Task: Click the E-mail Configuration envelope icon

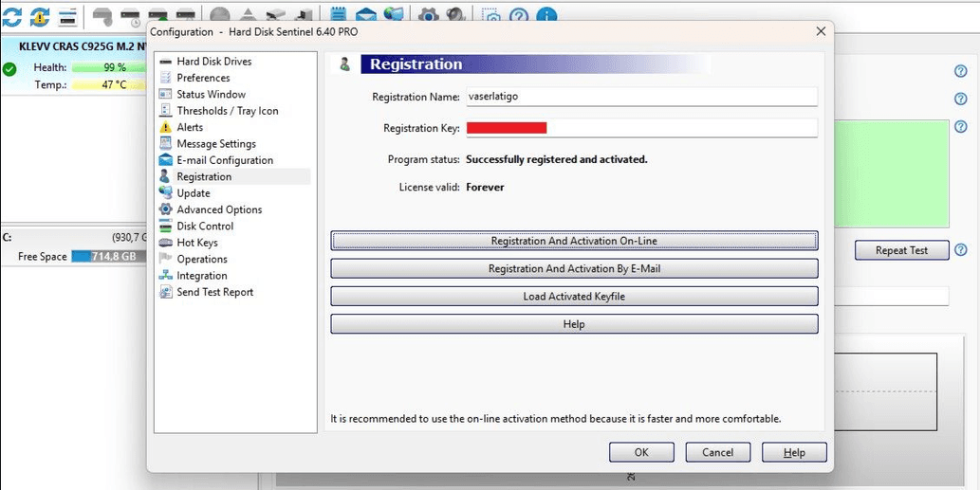Action: [166, 160]
